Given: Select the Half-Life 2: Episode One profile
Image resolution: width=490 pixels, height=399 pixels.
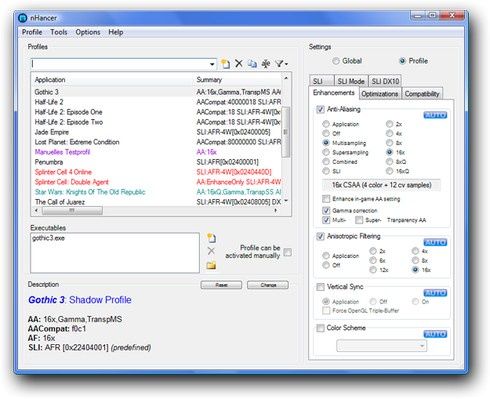Looking at the screenshot, I should pyautogui.click(x=157, y=112).
